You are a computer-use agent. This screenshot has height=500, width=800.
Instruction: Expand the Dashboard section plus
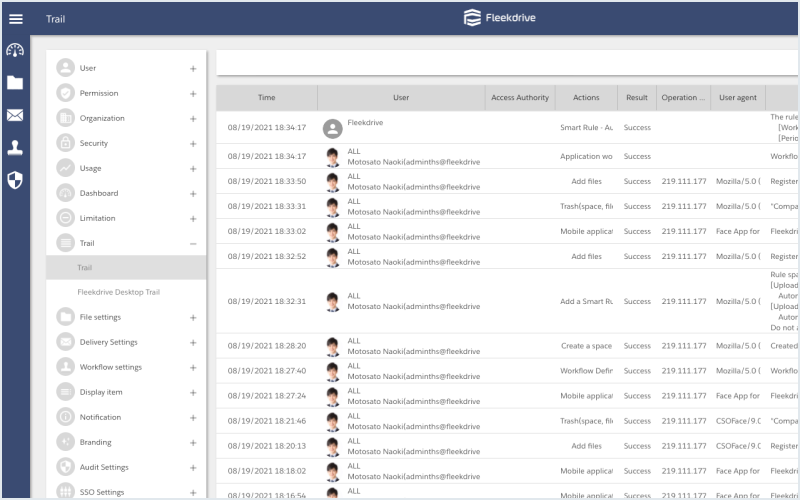193,194
